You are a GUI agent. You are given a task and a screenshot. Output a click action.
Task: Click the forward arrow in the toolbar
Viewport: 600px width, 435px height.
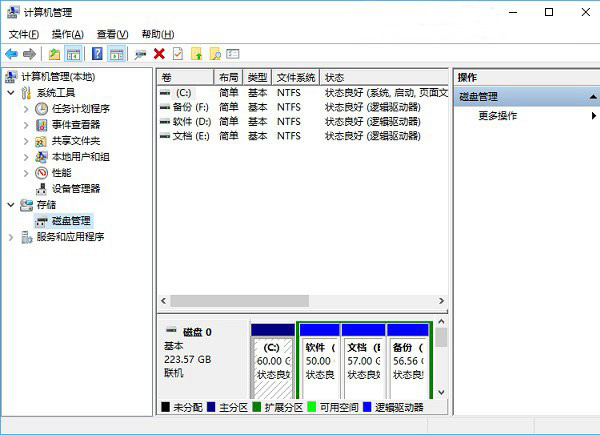click(x=29, y=54)
